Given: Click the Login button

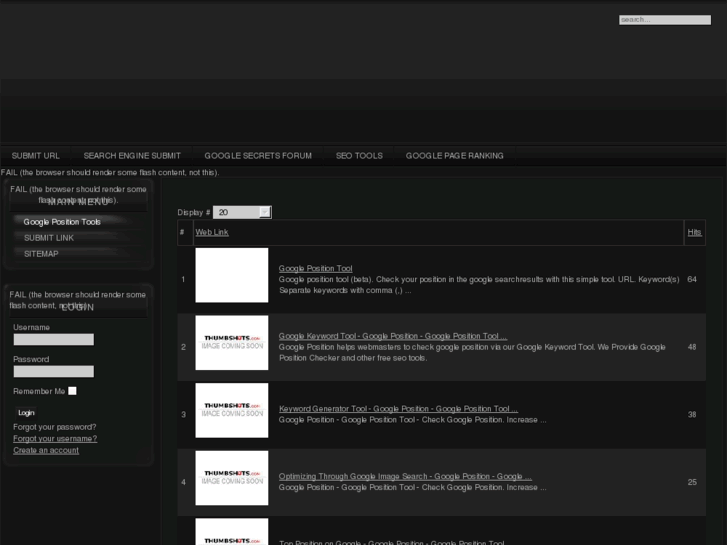Looking at the screenshot, I should [26, 413].
